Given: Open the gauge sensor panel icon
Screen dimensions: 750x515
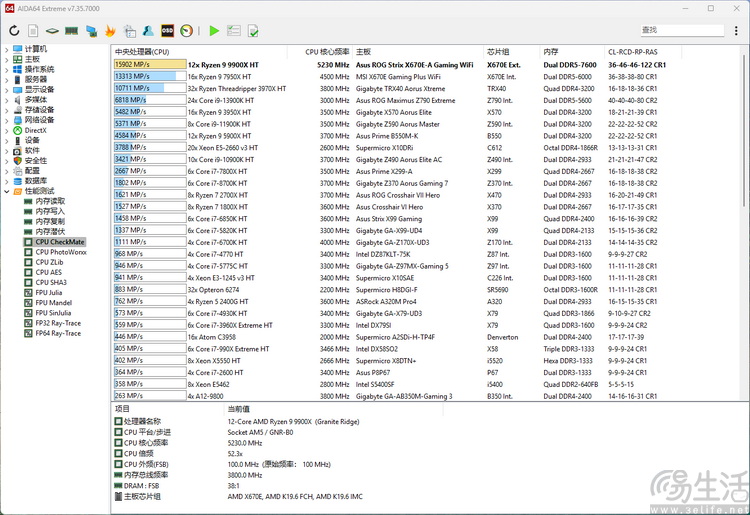Looking at the screenshot, I should (187, 31).
